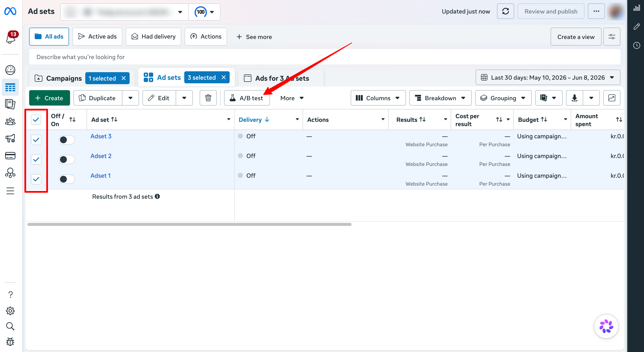Viewport: 644px width, 352px height.
Task: Sort by the Delivery column header
Action: (254, 120)
